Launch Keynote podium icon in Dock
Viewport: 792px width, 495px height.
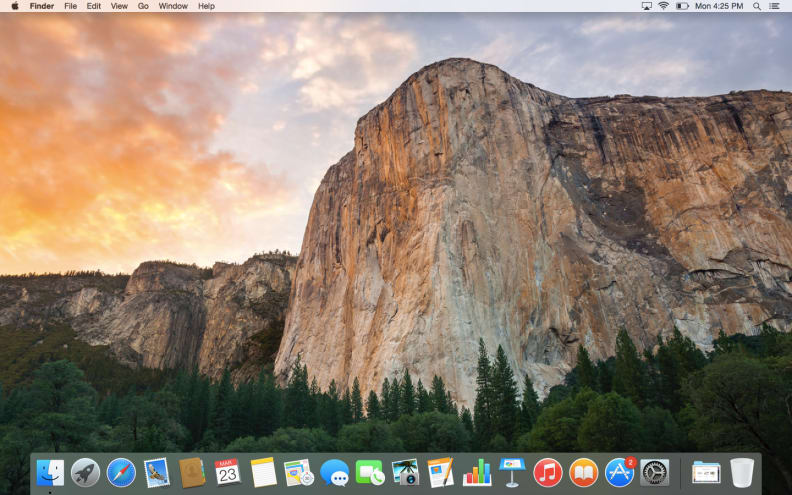(512, 473)
